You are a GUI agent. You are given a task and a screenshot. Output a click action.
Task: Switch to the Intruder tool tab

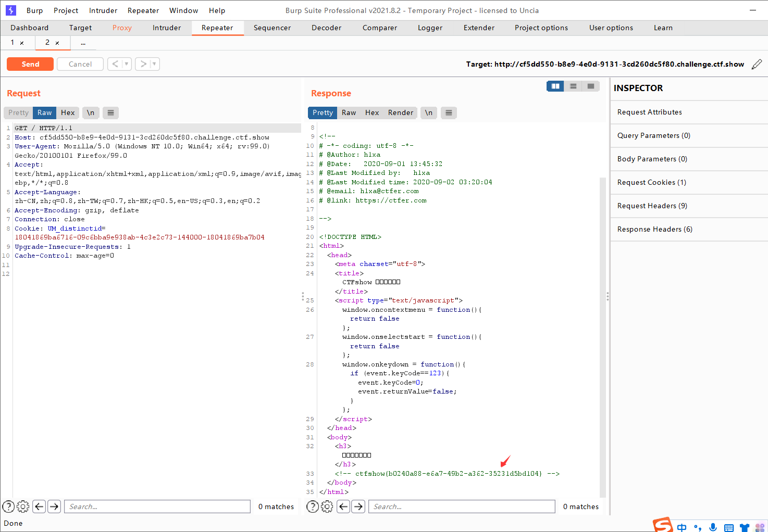pos(167,28)
